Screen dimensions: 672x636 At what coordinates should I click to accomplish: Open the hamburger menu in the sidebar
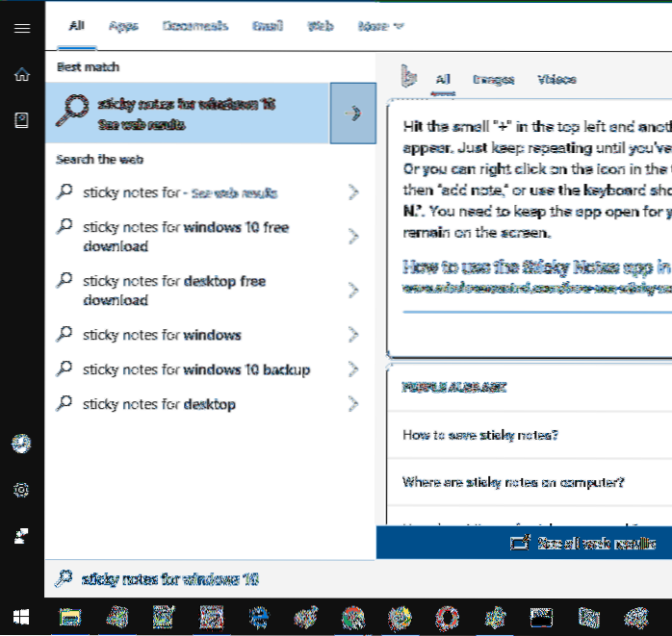tap(21, 27)
